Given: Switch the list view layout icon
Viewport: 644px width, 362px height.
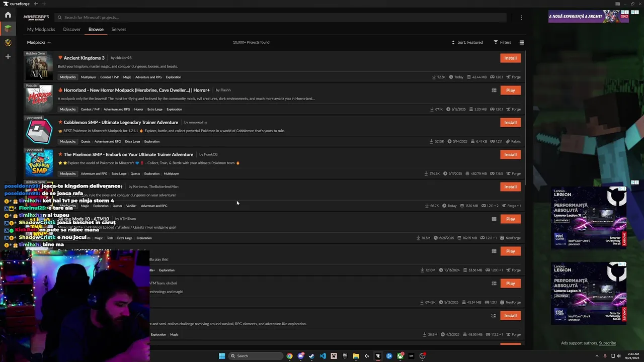Looking at the screenshot, I should 522,42.
